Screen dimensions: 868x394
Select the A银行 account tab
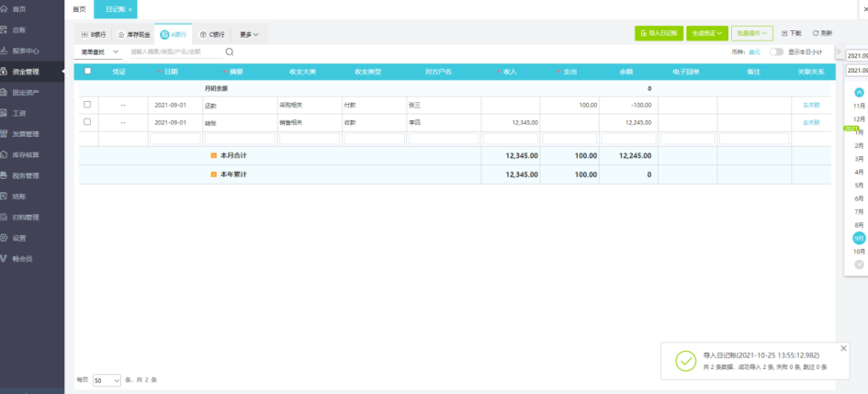(174, 34)
